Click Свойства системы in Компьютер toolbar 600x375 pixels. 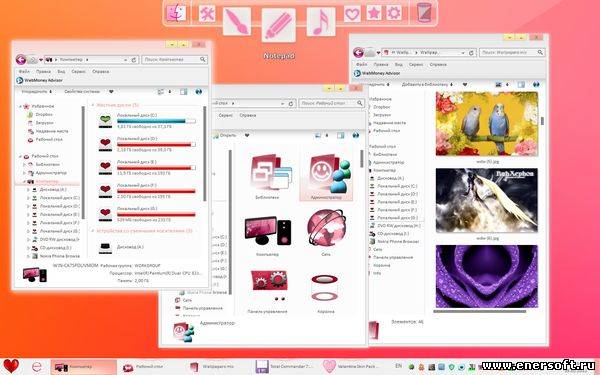(x=82, y=92)
